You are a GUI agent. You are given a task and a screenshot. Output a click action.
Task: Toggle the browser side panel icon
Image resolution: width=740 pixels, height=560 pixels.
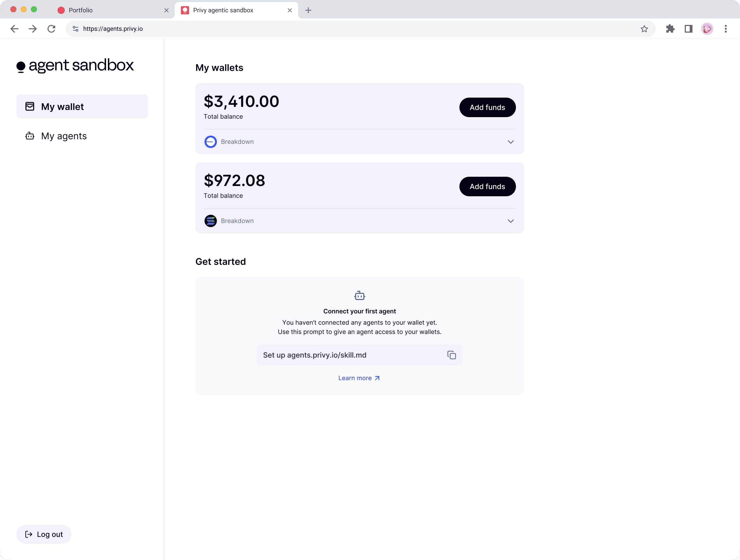[688, 29]
